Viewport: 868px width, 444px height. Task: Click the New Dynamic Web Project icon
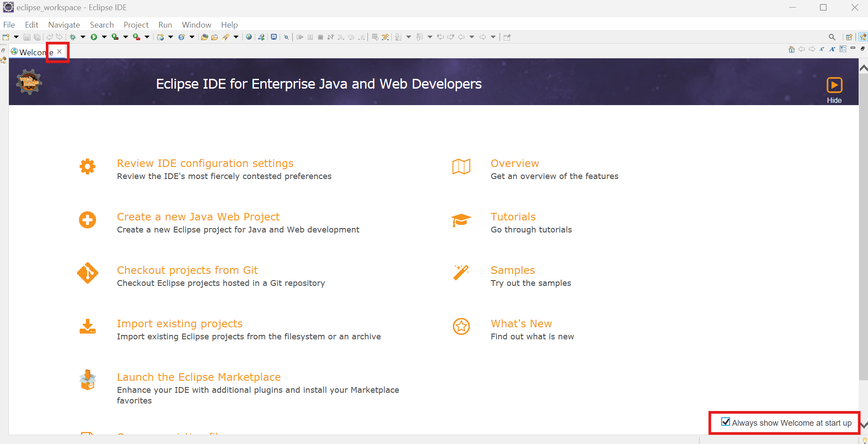pos(160,37)
